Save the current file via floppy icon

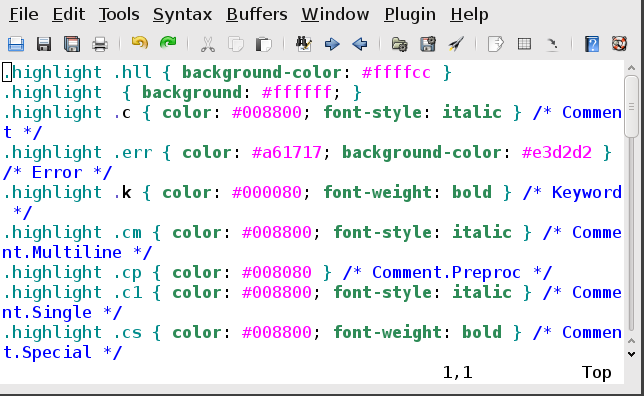pyautogui.click(x=44, y=44)
